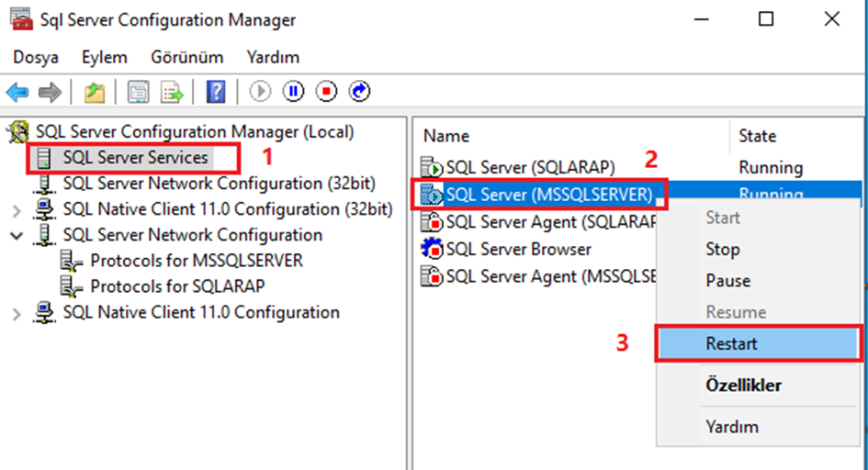Open the Eylem menu
868x470 pixels.
tap(105, 58)
